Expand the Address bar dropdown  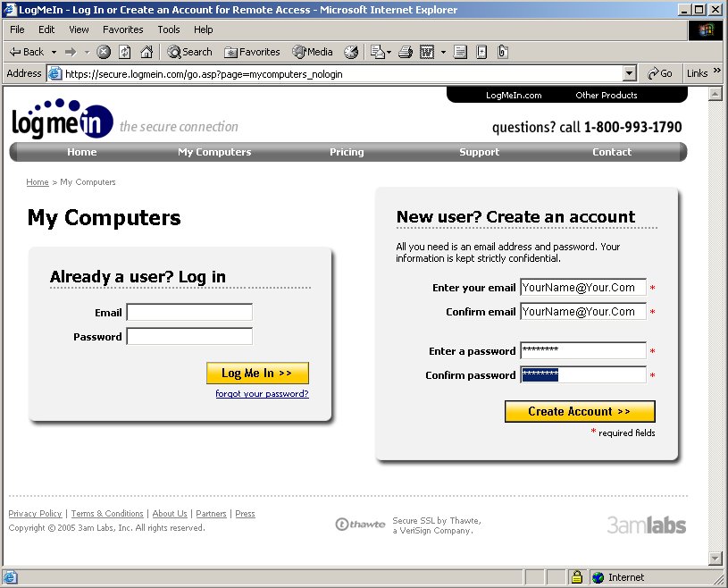pos(629,73)
